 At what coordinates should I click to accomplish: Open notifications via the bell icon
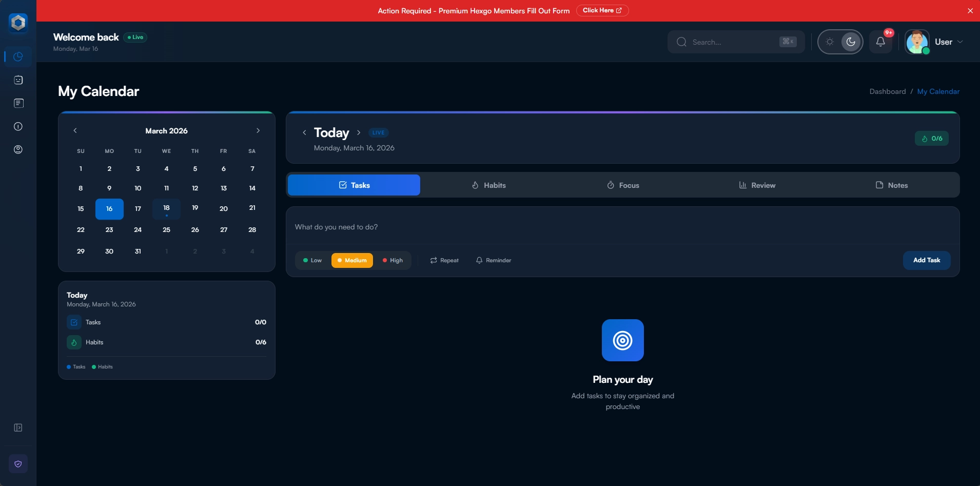point(879,42)
